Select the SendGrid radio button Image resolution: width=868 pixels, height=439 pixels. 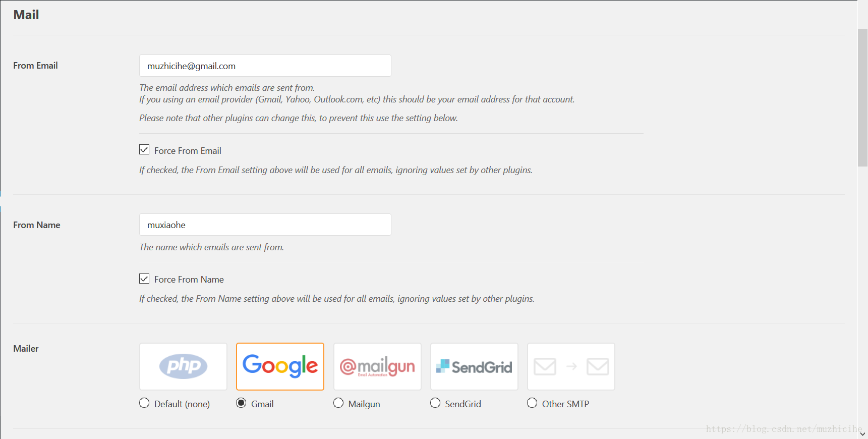(435, 403)
